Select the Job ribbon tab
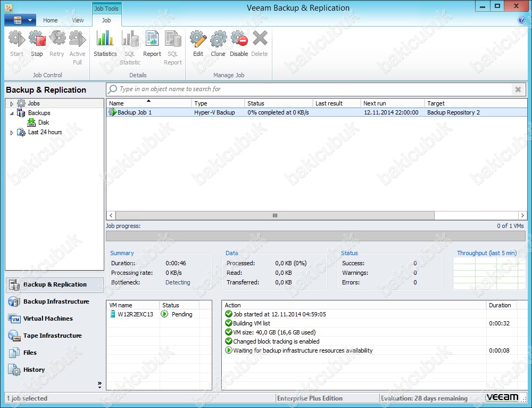This screenshot has height=408, width=532. [106, 20]
